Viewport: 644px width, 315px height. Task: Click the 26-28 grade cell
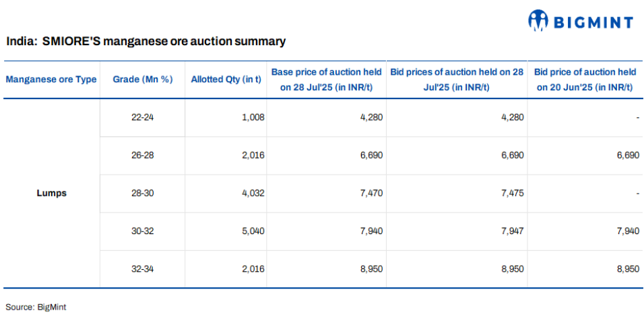142,156
